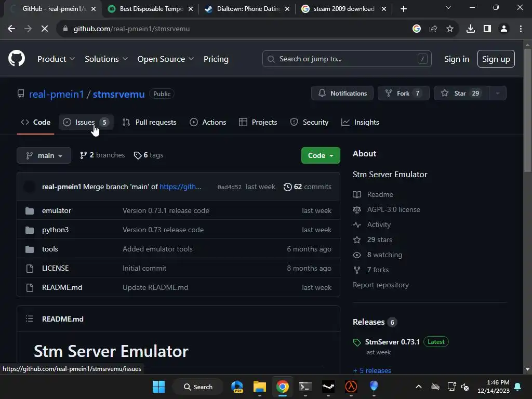
Task: Bookmark this page with star icon
Action: tap(450, 29)
